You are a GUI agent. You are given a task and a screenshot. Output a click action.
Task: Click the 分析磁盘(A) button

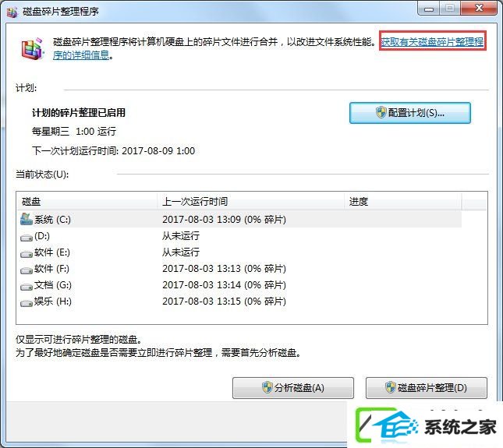coord(293,388)
